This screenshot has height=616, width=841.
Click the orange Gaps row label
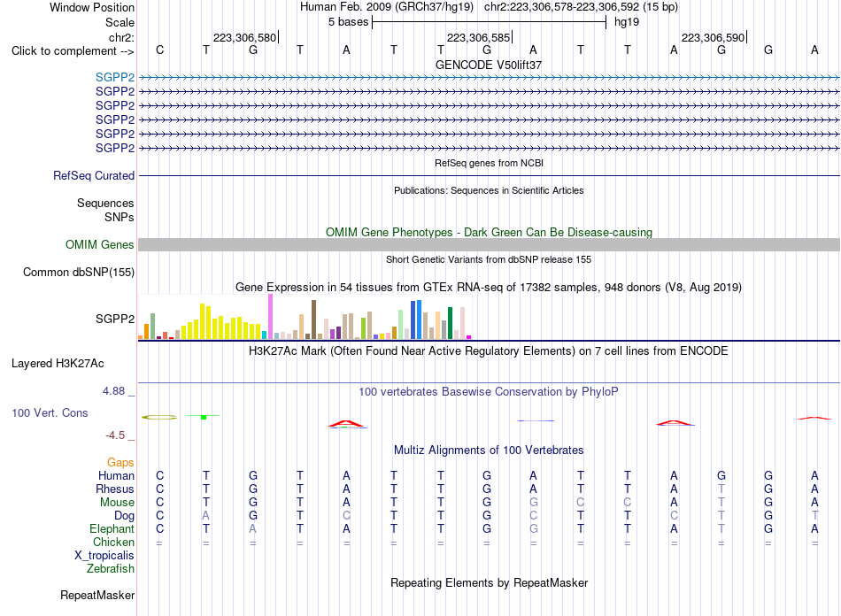[120, 463]
